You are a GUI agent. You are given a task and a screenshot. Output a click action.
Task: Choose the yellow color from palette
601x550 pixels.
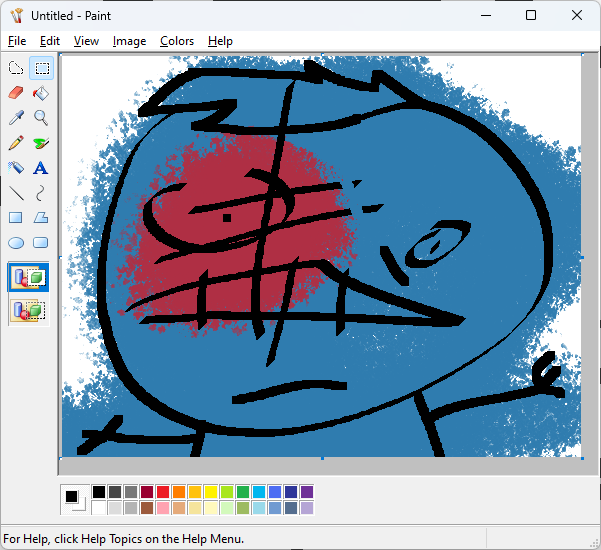click(x=211, y=492)
